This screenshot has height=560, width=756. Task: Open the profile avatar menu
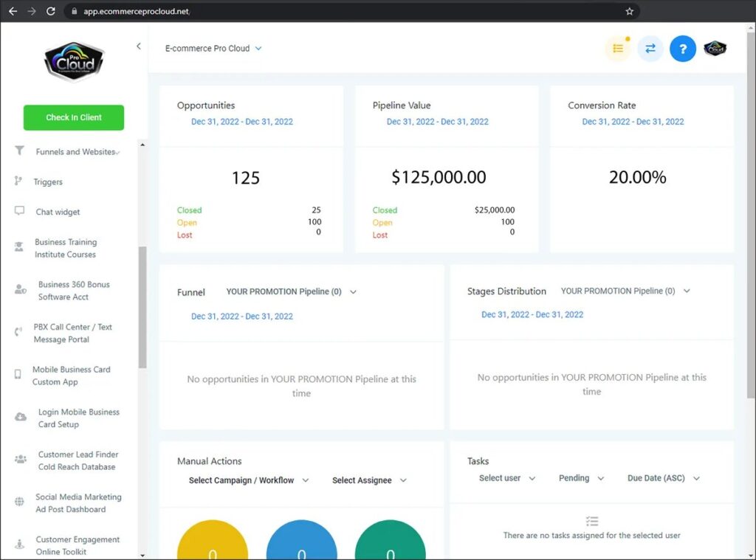pos(715,48)
